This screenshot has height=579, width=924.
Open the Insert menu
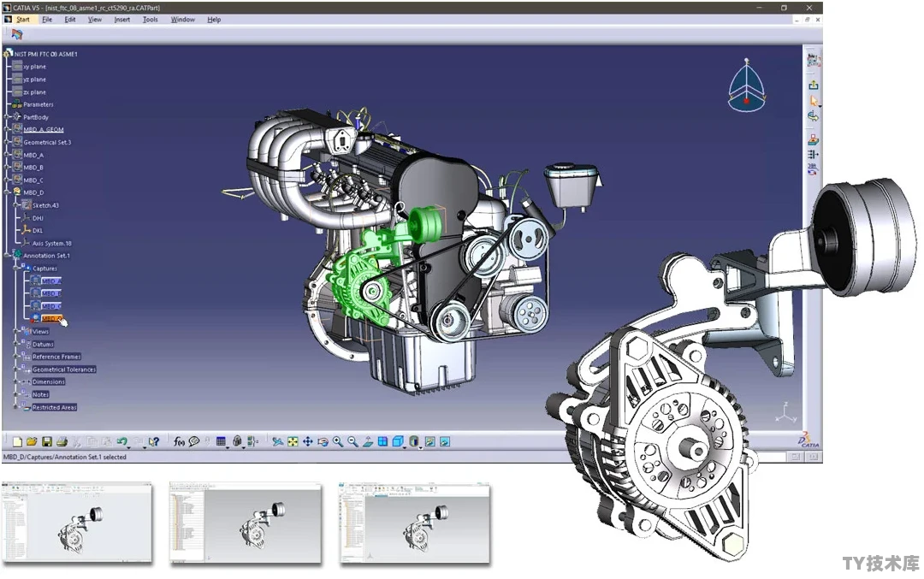(122, 20)
